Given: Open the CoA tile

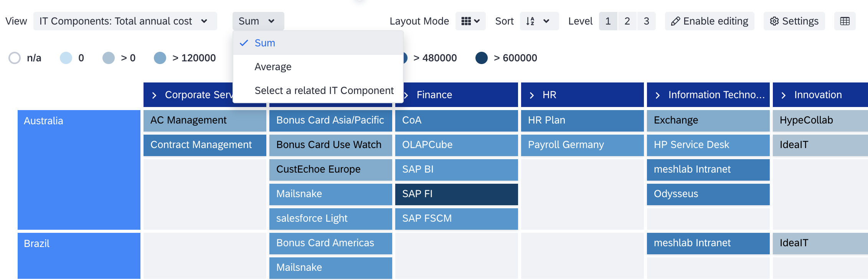Looking at the screenshot, I should click(457, 120).
